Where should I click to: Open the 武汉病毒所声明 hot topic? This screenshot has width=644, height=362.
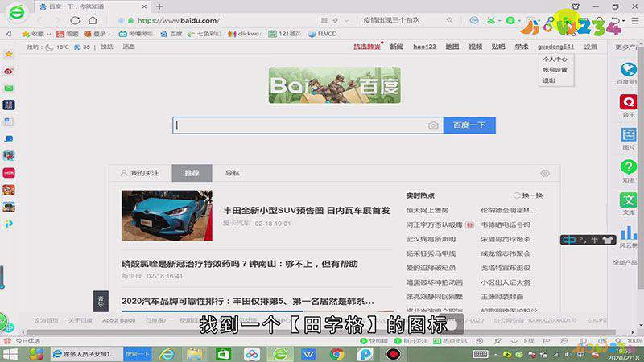click(431, 239)
